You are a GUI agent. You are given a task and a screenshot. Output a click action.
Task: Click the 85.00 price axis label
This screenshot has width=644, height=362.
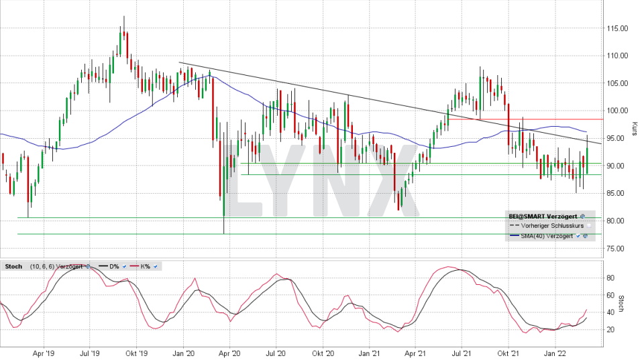pyautogui.click(x=617, y=193)
